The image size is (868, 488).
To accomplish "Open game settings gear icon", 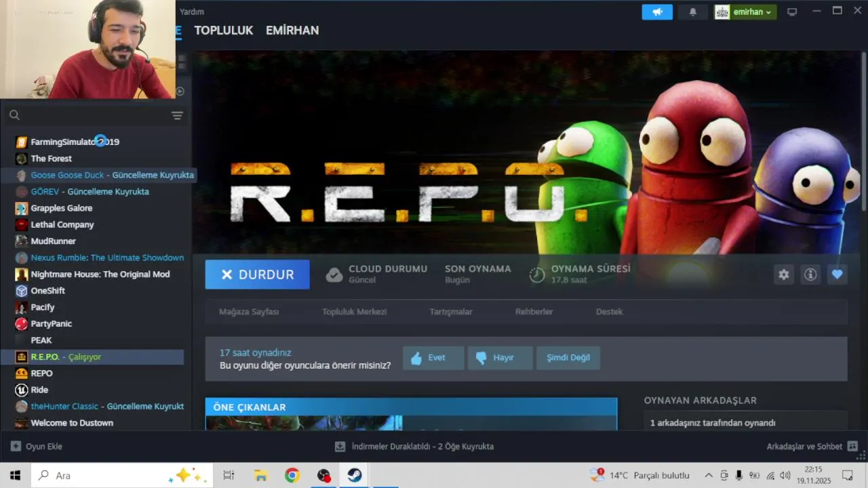I will coord(784,274).
